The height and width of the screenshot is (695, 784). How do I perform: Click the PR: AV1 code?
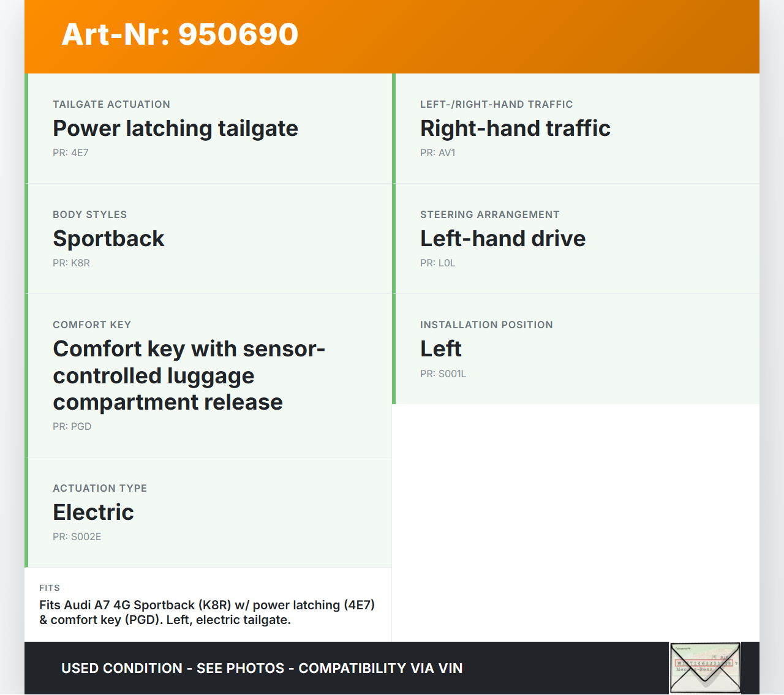click(x=437, y=153)
